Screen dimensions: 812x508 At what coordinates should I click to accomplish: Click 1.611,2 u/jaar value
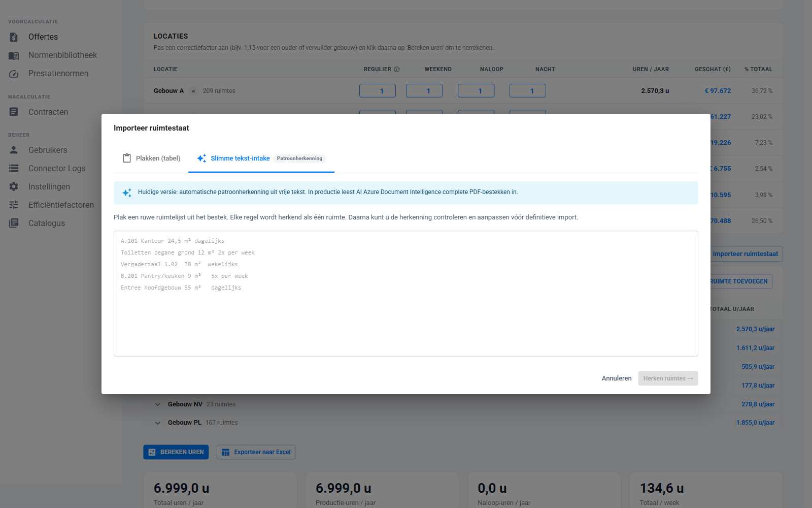click(755, 348)
